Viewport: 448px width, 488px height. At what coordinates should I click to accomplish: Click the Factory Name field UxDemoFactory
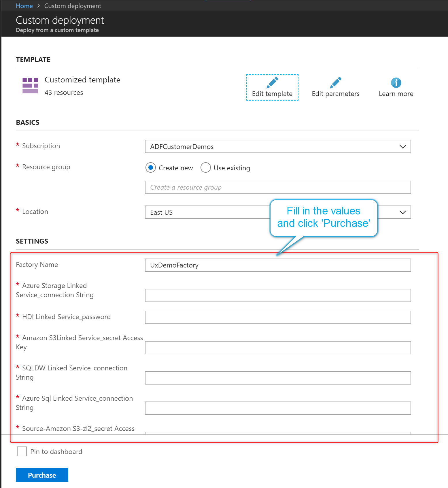278,265
